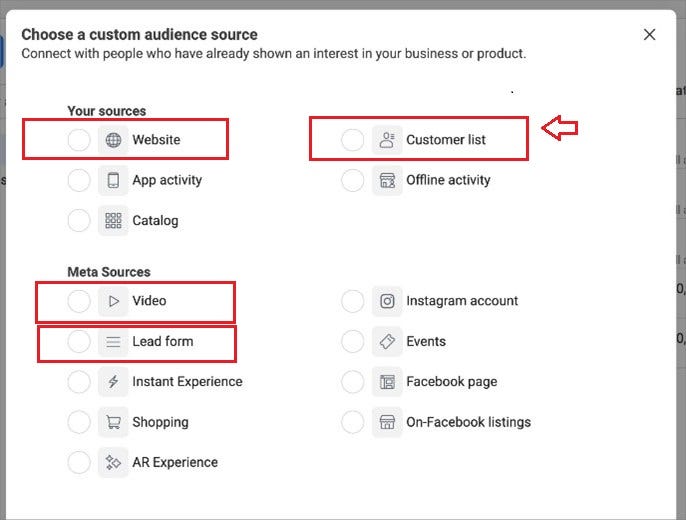Viewport: 686px width, 520px height.
Task: Click the Shopping label text
Action: click(160, 422)
